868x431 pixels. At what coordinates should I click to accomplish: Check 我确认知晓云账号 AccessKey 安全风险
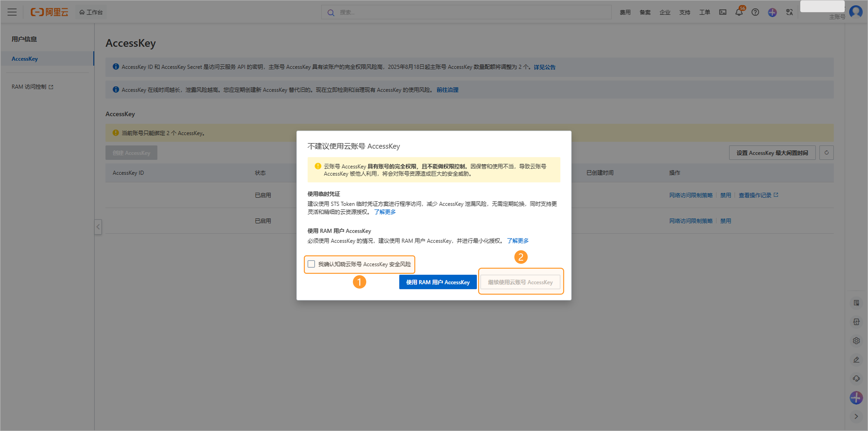(x=311, y=264)
